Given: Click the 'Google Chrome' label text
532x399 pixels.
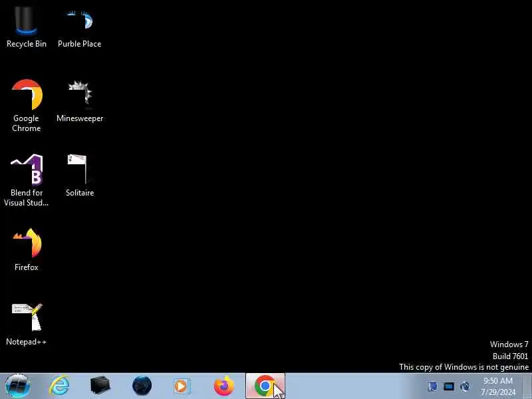Looking at the screenshot, I should (26, 123).
